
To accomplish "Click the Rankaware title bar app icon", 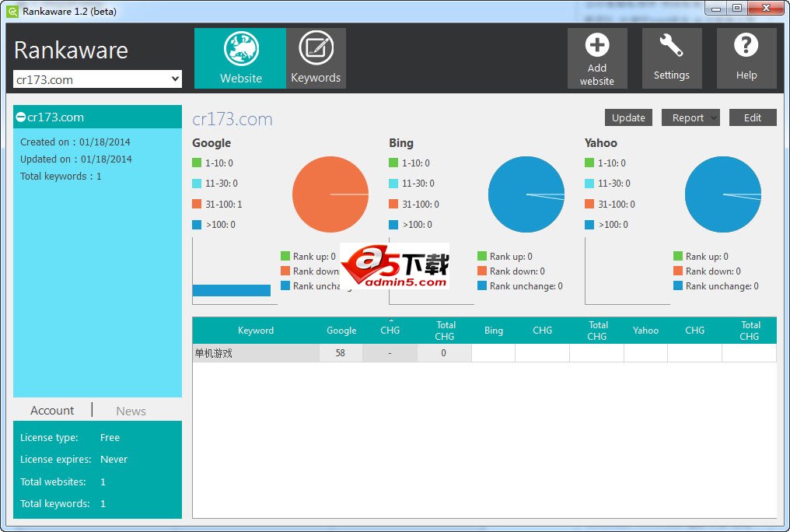I will [12, 11].
